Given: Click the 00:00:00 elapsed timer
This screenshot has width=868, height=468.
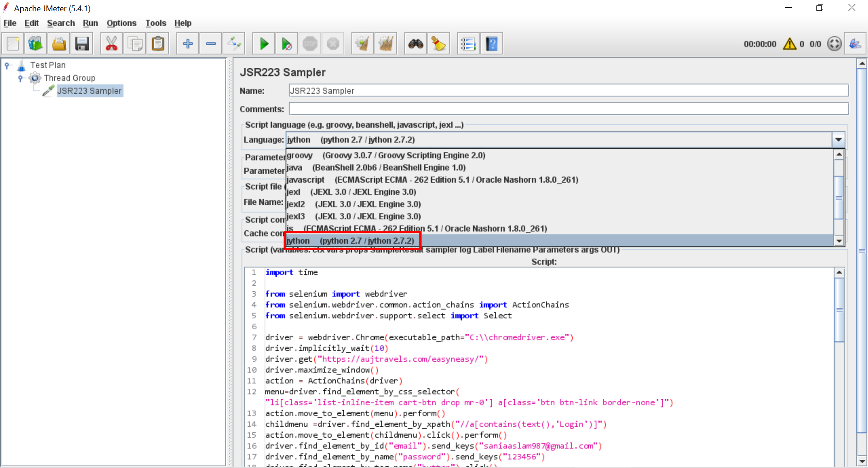Looking at the screenshot, I should [x=760, y=44].
